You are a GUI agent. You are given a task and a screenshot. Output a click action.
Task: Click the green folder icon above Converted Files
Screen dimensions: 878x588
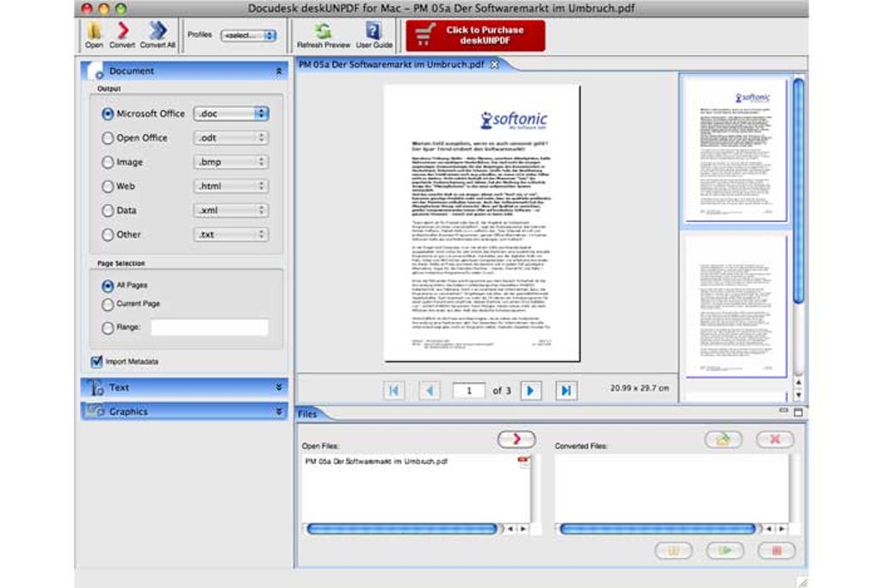click(723, 439)
